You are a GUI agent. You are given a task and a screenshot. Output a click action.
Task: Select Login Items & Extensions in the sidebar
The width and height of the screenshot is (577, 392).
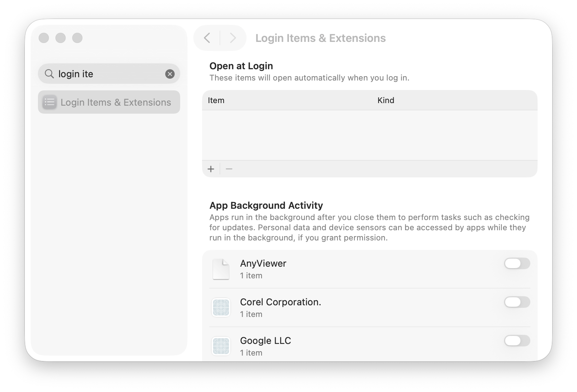click(109, 102)
